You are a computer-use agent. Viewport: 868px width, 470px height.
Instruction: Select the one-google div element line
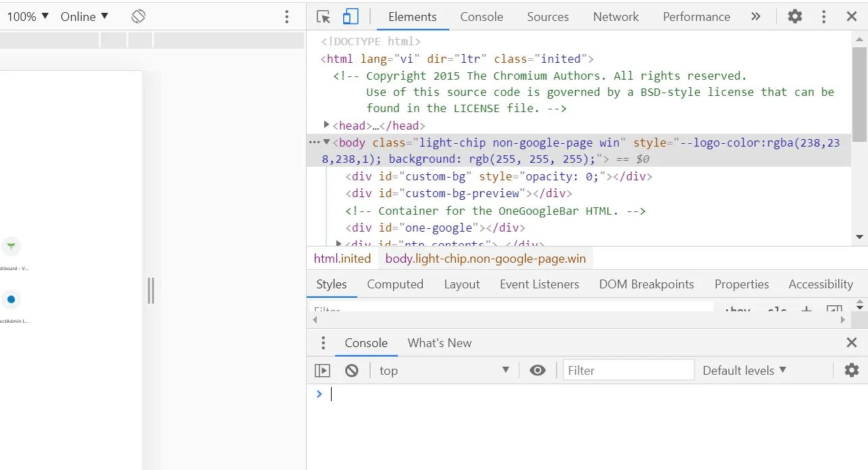[x=436, y=228]
